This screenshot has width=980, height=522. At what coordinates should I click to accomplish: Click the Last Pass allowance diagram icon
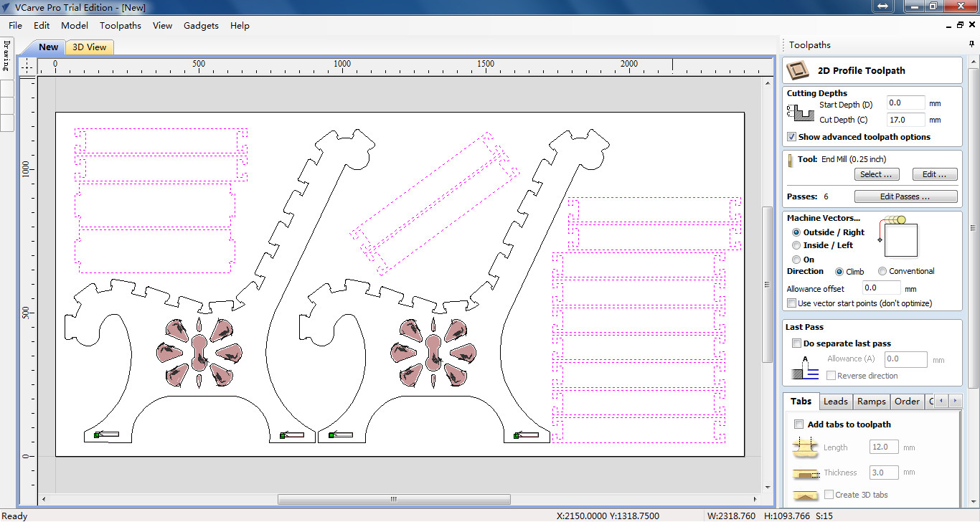[804, 367]
